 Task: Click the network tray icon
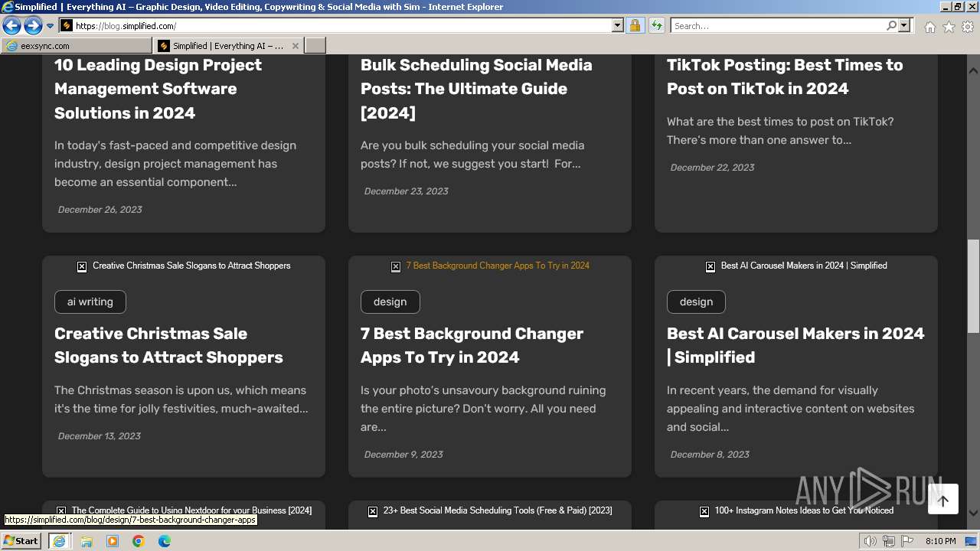(x=888, y=541)
